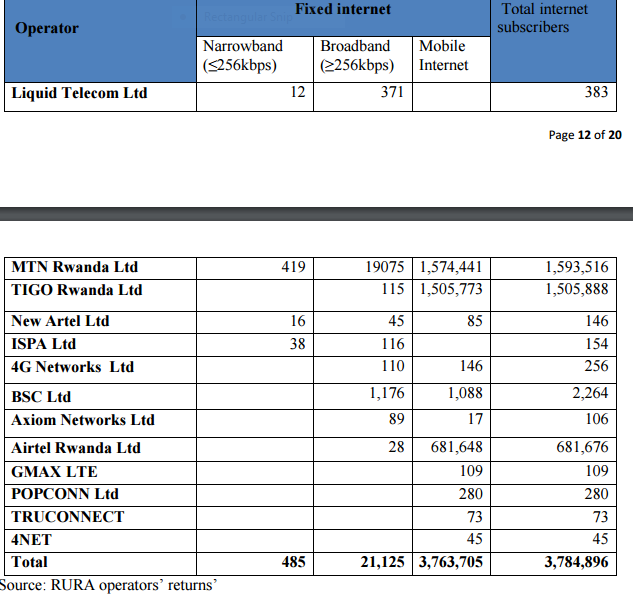Select TIGO mobile internet value 1,505,773
Screen dimensions: 633x598
coord(451,289)
